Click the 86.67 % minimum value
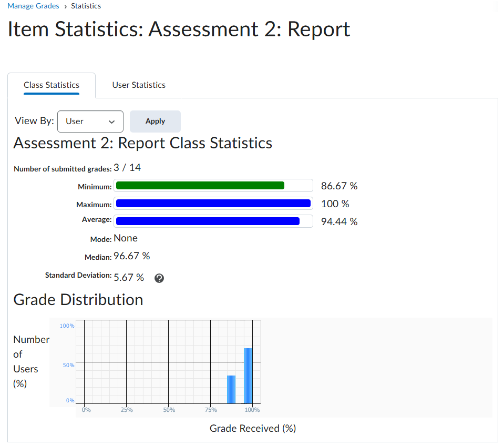This screenshot has width=504, height=446. pyautogui.click(x=339, y=186)
